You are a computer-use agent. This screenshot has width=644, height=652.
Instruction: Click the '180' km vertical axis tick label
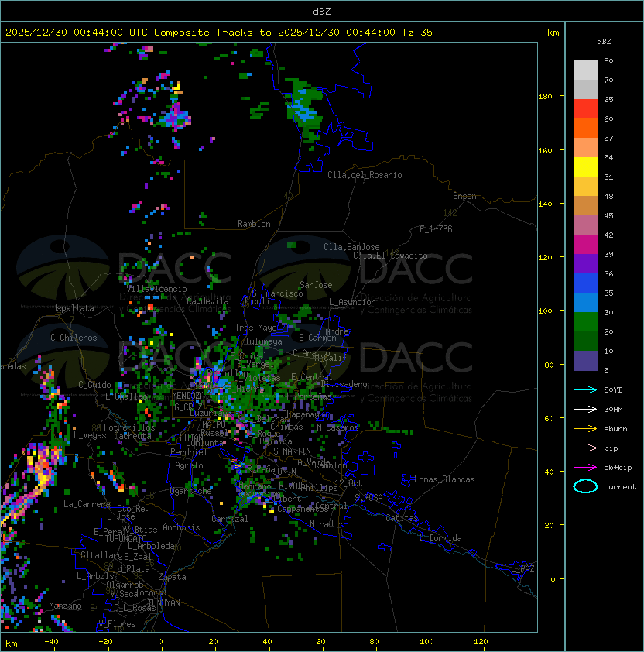[x=545, y=97]
